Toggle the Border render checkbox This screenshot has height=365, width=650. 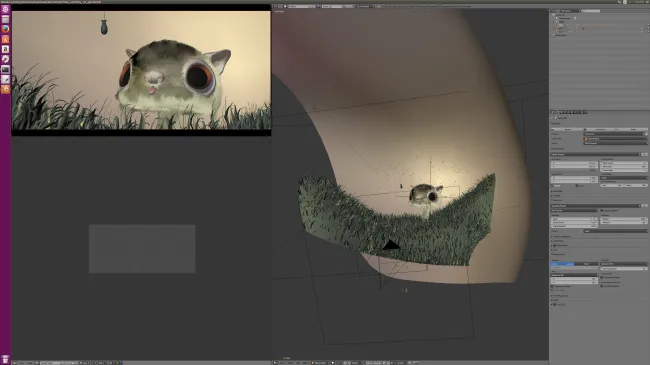pos(552,186)
